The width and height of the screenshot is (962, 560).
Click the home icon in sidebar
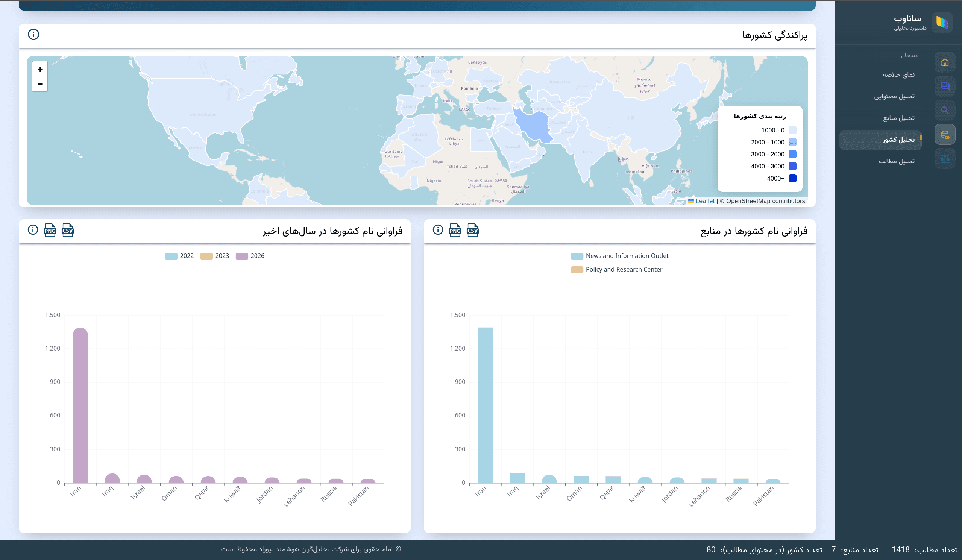click(945, 62)
